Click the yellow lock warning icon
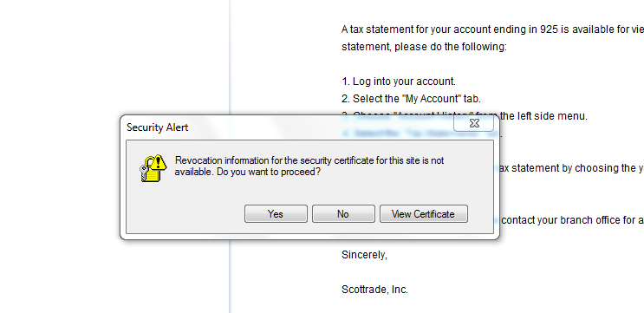 click(153, 168)
